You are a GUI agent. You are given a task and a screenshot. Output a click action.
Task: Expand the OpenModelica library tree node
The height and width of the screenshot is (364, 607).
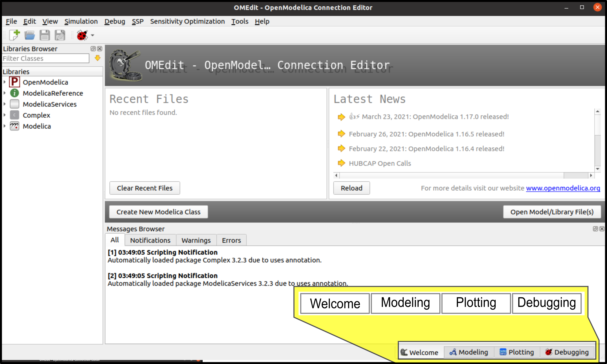pyautogui.click(x=5, y=82)
